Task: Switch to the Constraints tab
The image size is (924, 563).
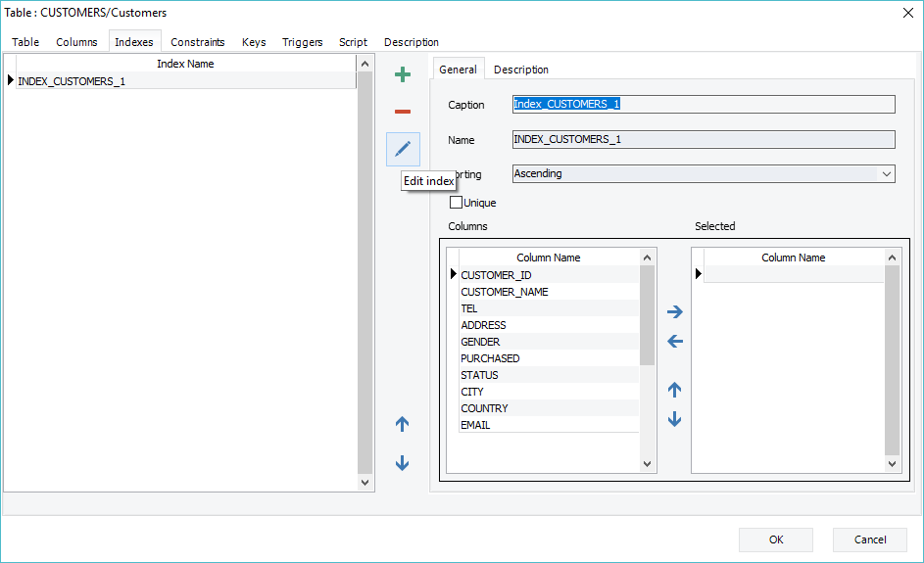Action: point(197,42)
